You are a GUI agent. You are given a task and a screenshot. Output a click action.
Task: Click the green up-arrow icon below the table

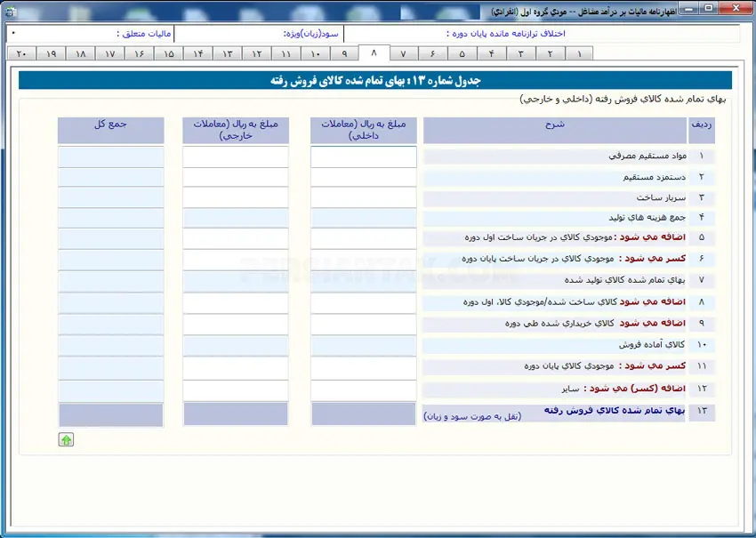66,439
